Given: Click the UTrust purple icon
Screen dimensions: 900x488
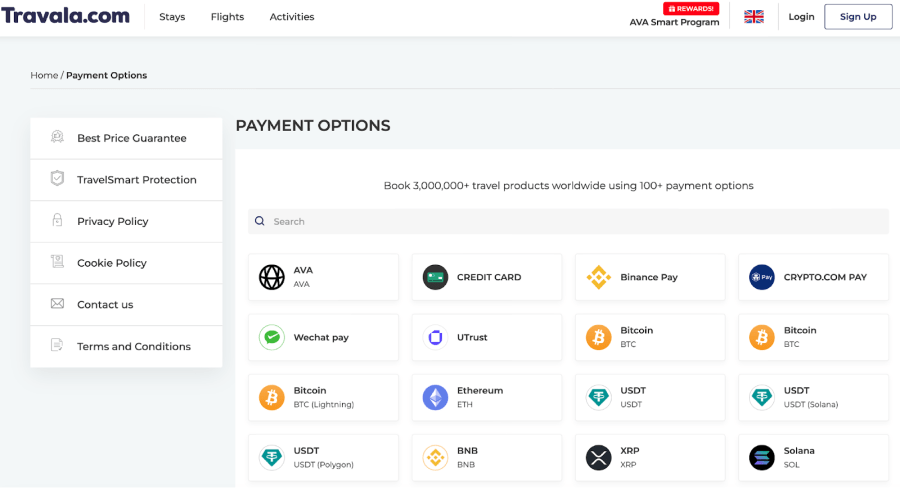Looking at the screenshot, I should pos(435,338).
